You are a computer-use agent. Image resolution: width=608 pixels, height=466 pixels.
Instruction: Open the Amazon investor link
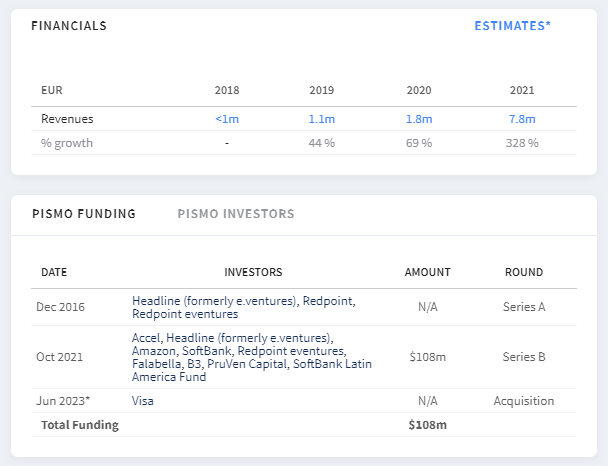point(154,351)
